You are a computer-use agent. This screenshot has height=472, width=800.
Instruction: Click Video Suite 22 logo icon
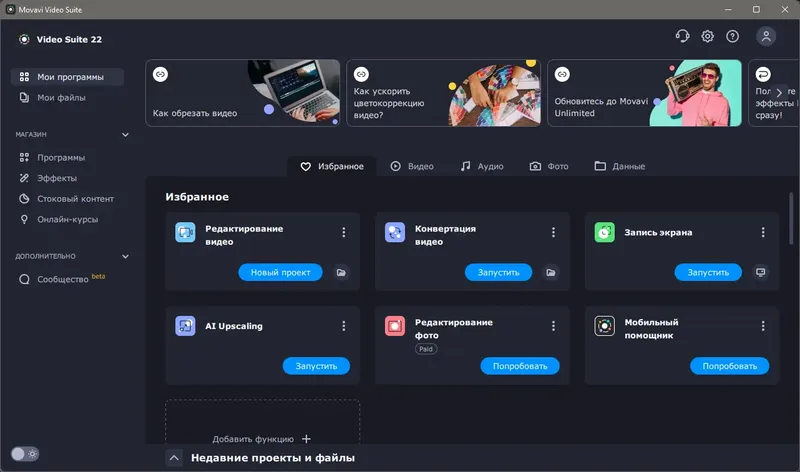(24, 39)
